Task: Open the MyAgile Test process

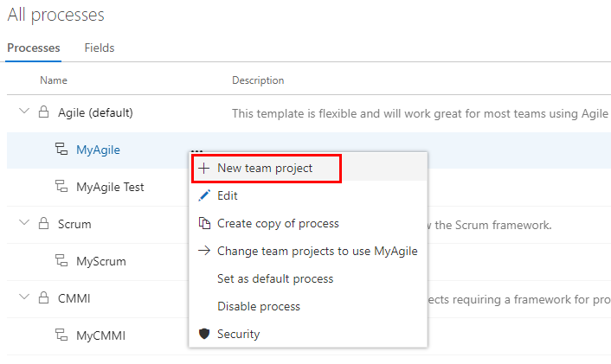Action: point(110,187)
